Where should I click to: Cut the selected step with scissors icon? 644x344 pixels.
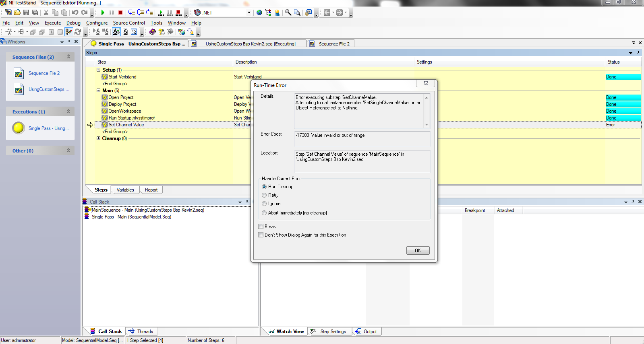click(46, 12)
